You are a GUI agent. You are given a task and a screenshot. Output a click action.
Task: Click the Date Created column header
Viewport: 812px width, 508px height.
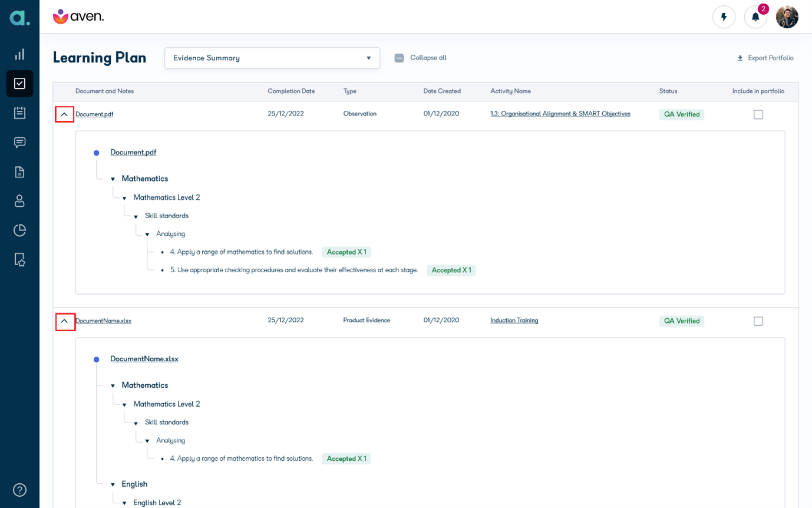(x=442, y=91)
